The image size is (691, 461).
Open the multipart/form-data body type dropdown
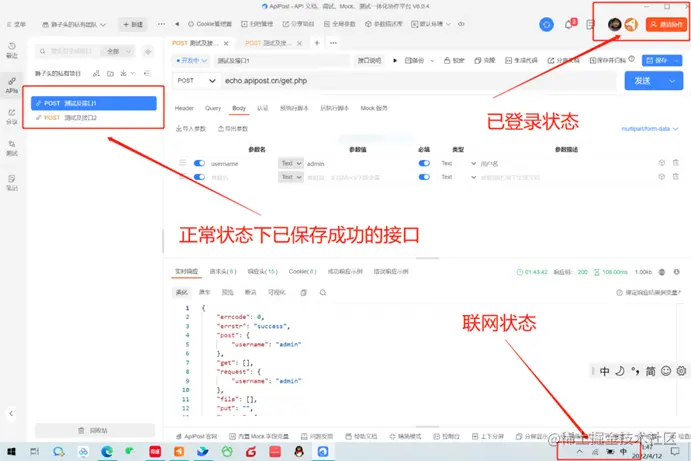click(650, 129)
